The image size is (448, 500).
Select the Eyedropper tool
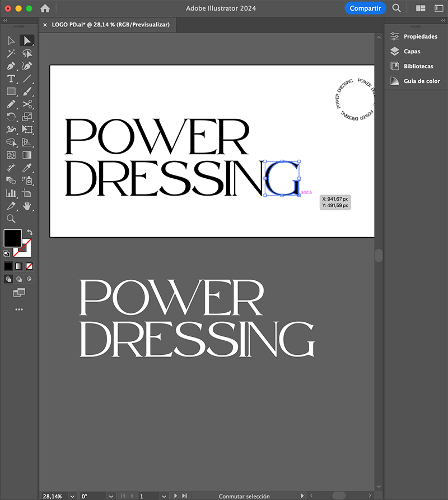27,168
